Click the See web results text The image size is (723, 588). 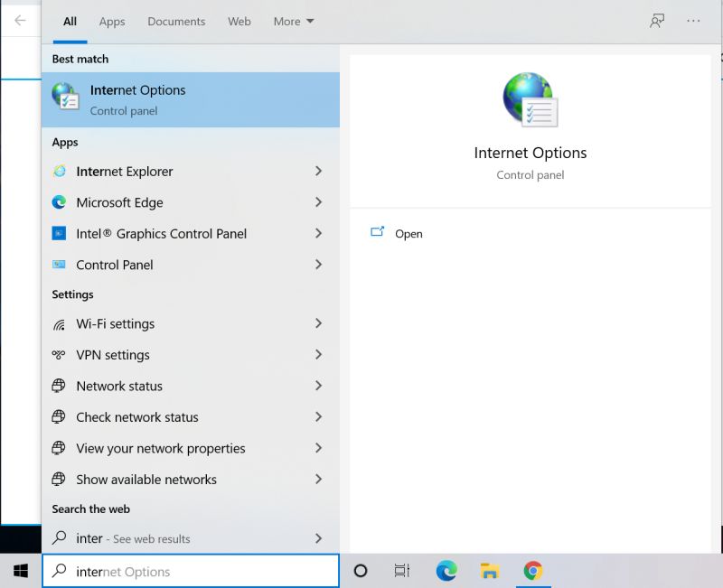152,538
